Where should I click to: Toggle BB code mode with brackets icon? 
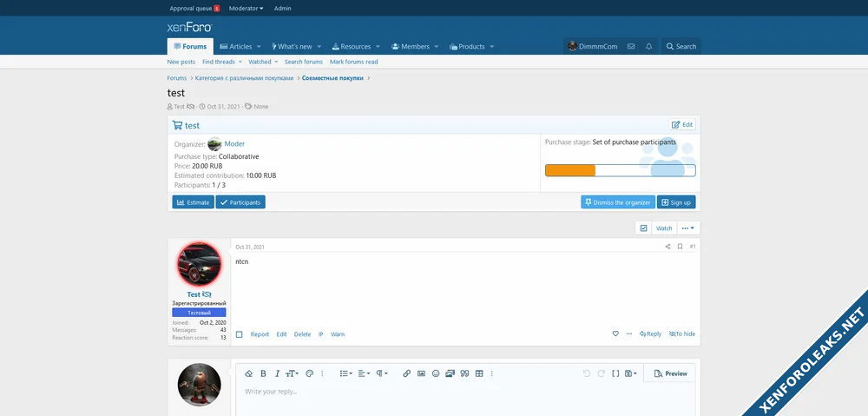(x=615, y=373)
